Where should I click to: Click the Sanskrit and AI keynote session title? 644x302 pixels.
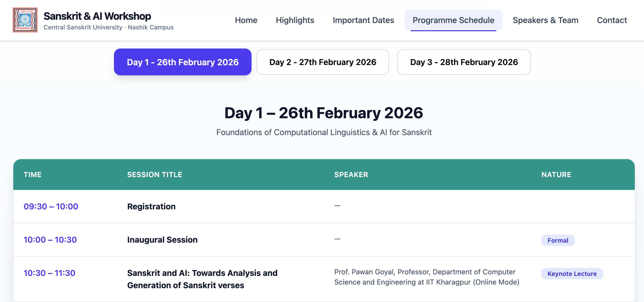point(202,279)
